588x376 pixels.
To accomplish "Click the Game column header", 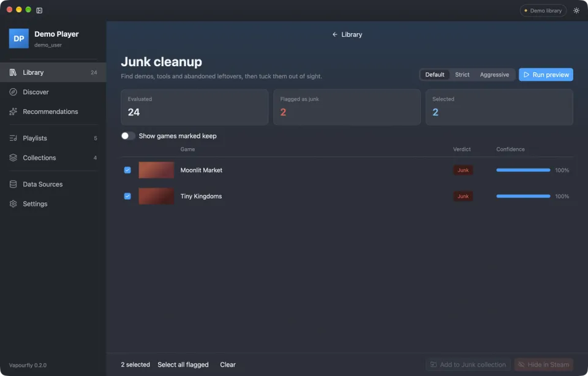I will tap(187, 149).
